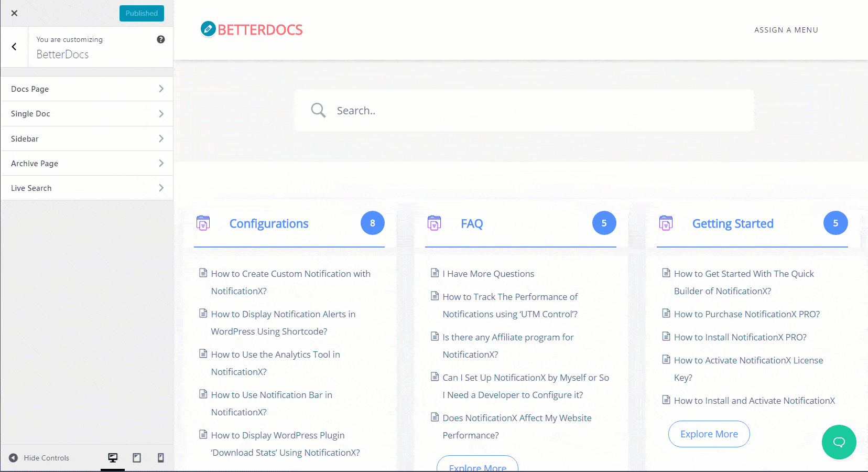The image size is (868, 472).
Task: Select the search magnifier icon
Action: [318, 110]
